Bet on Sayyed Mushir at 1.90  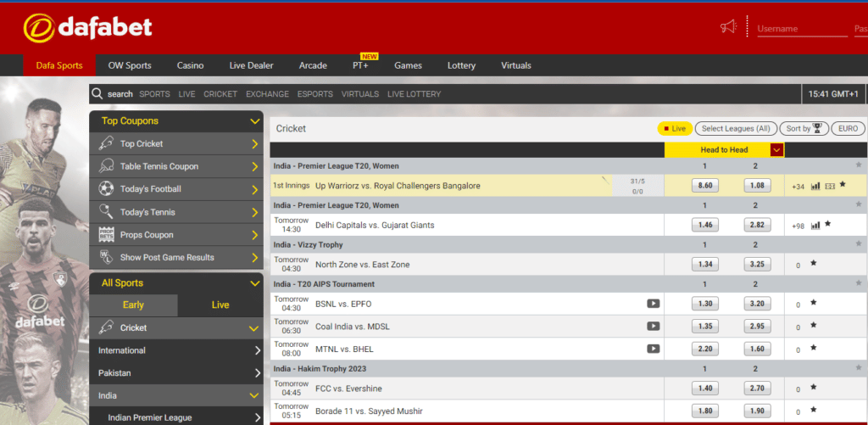[757, 411]
